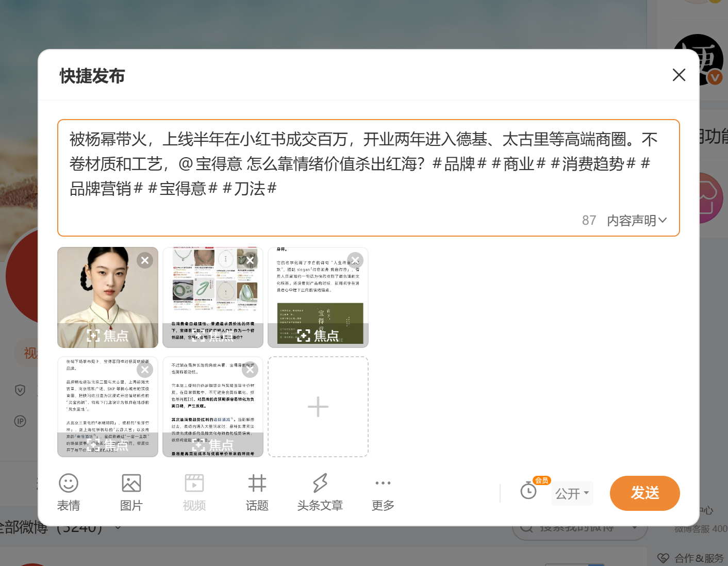Add another image with the plus tile

point(318,407)
